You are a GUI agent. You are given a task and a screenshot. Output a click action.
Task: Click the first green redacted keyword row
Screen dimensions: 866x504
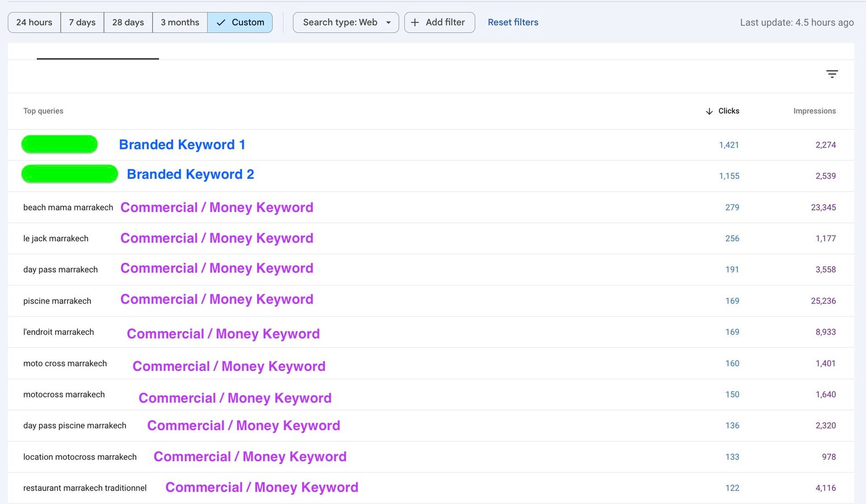pos(60,144)
